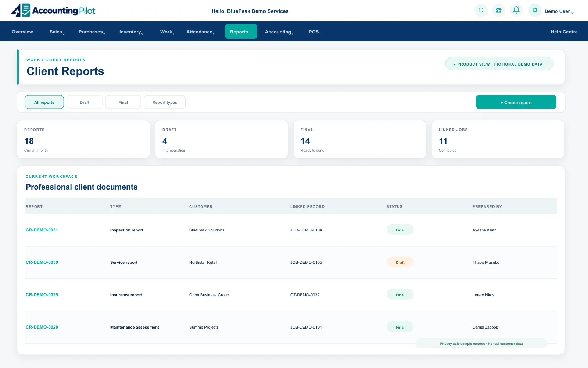Click the Accounting Pilot logo

point(53,10)
